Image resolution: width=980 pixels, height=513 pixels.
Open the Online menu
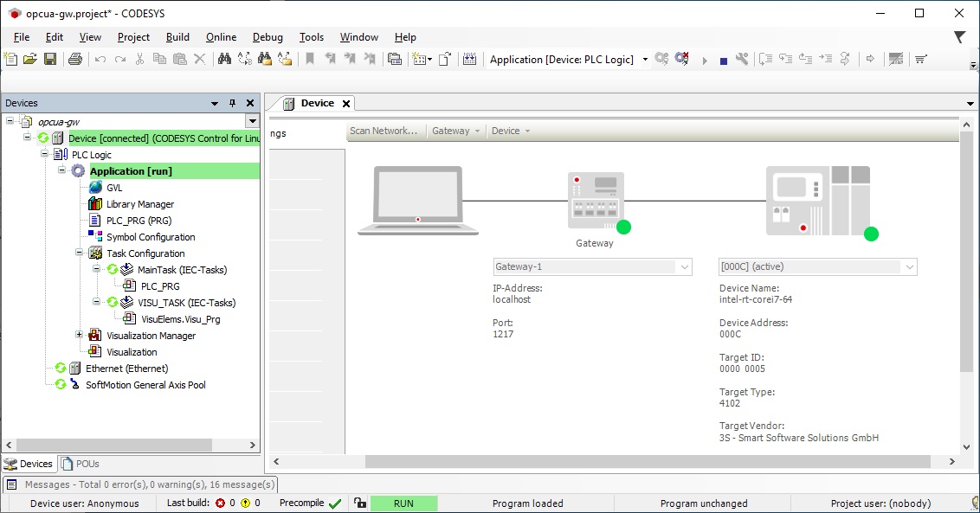[x=222, y=37]
